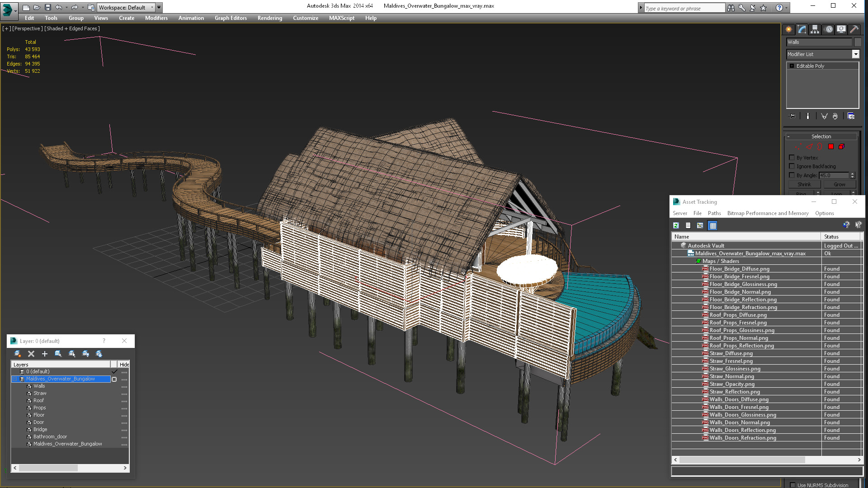Screen dimensions: 868x488
Task: Open the Help question mark dropdown arrow
Action: 787,8
